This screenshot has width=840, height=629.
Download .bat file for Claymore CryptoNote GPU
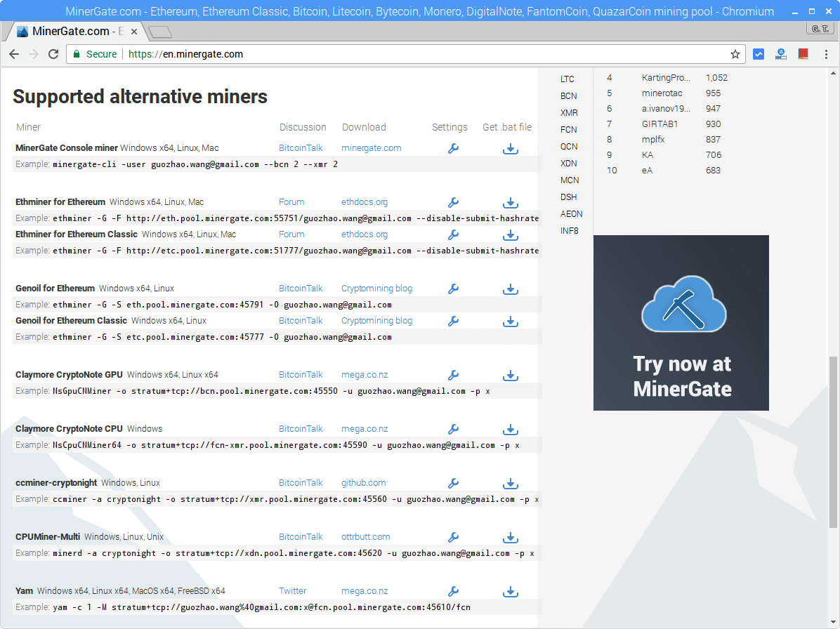511,375
